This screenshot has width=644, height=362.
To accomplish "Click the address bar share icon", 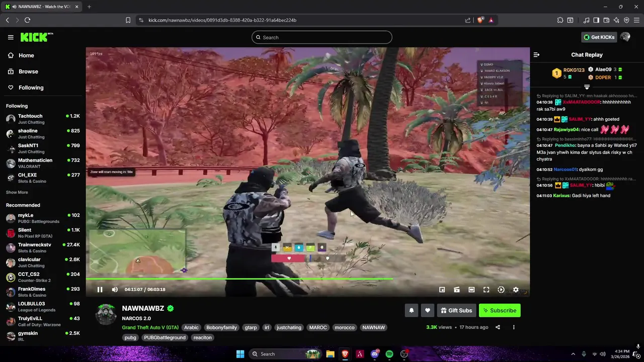I will pos(467,20).
